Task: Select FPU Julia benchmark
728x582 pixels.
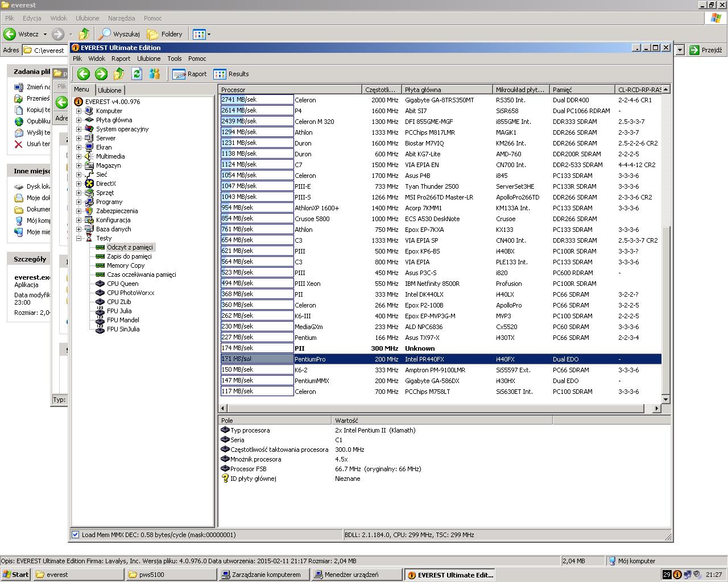Action: coord(119,311)
